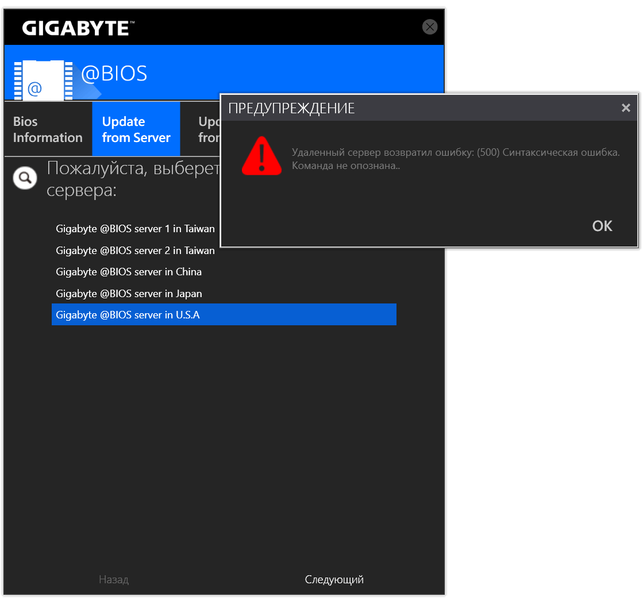Confirm the warning with OK

(602, 226)
